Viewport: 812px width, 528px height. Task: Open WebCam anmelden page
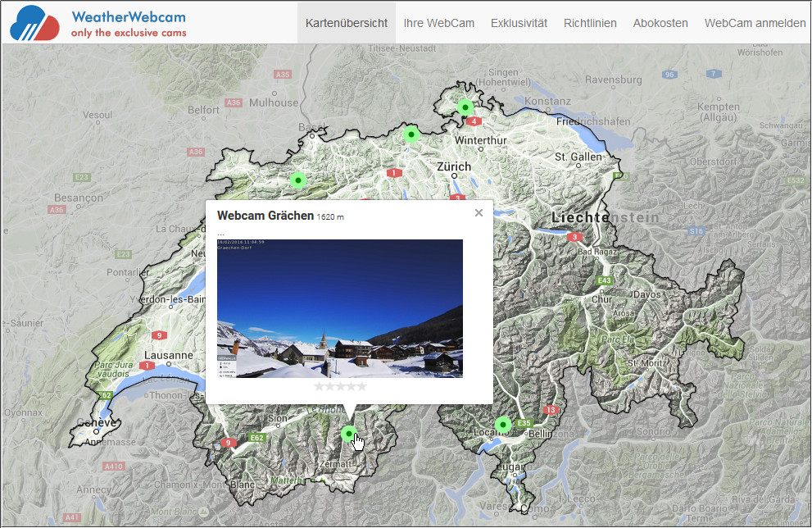[x=755, y=23]
